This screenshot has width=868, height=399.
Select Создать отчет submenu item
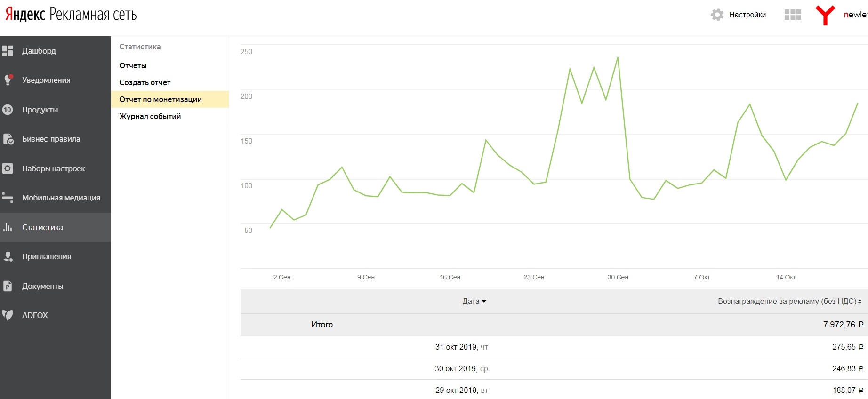145,82
